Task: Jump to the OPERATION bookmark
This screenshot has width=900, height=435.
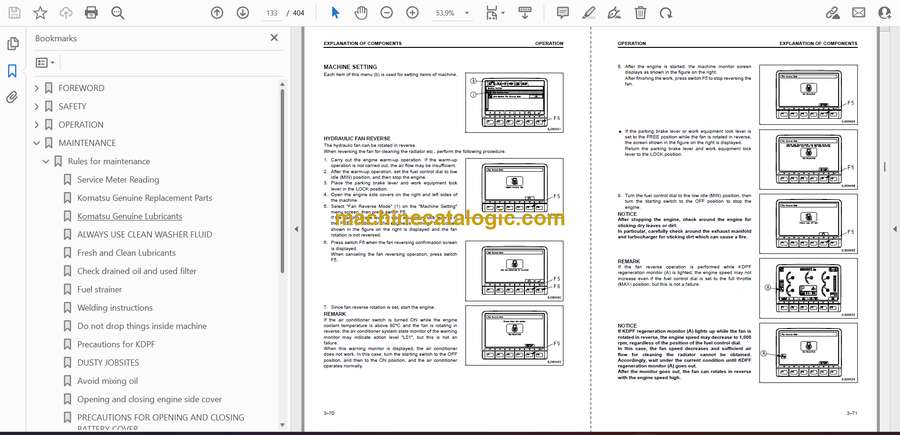Action: click(81, 125)
